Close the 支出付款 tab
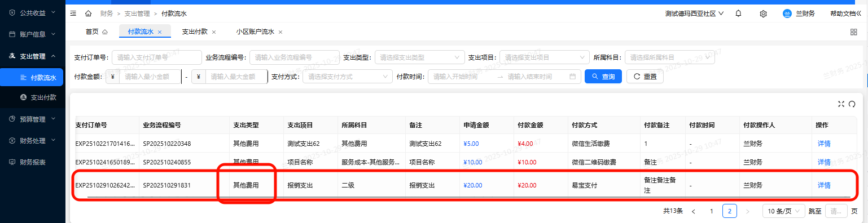This screenshot has height=223, width=868. 214,32
